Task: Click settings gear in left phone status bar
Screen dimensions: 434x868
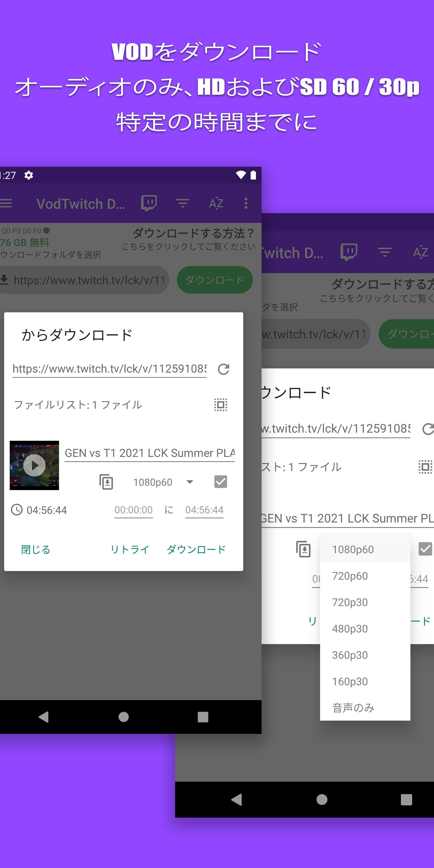Action: point(29,175)
